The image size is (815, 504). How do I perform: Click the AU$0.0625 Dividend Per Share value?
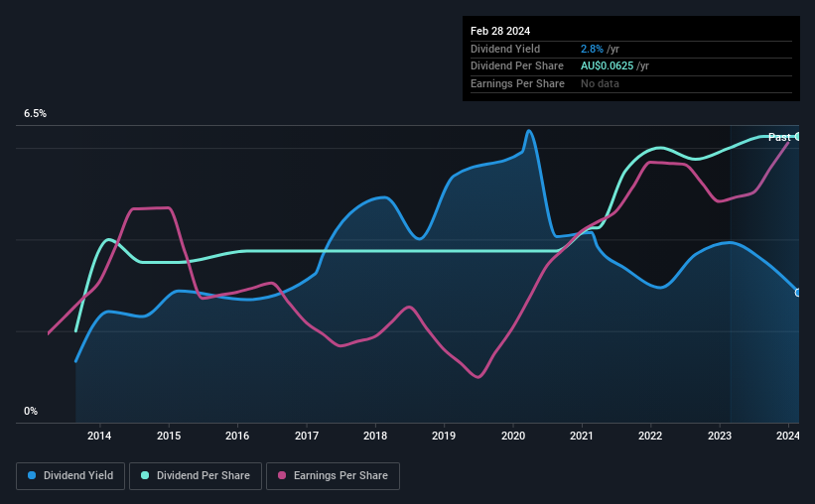tap(608, 66)
